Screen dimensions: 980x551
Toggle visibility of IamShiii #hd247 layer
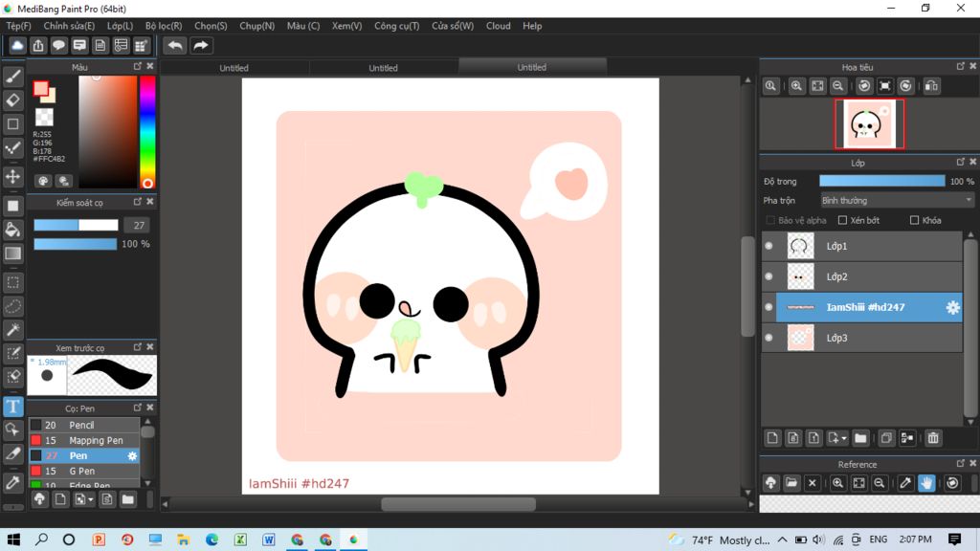[x=768, y=307]
